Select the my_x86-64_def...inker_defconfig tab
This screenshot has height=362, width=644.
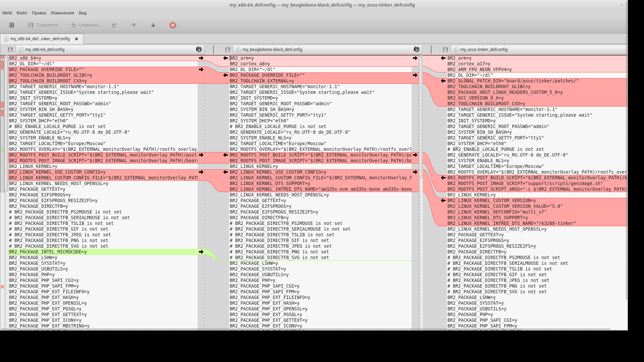[x=40, y=39]
